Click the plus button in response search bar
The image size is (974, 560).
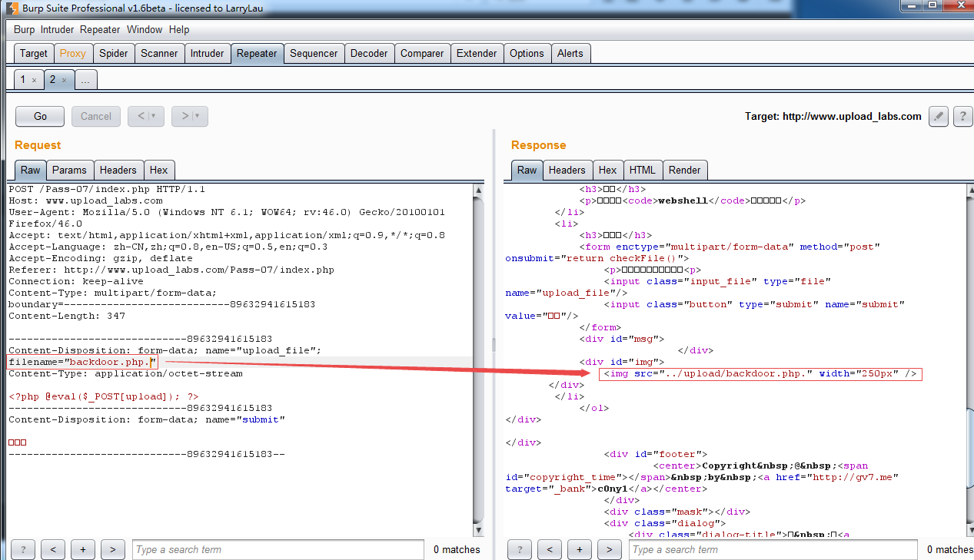tap(579, 549)
